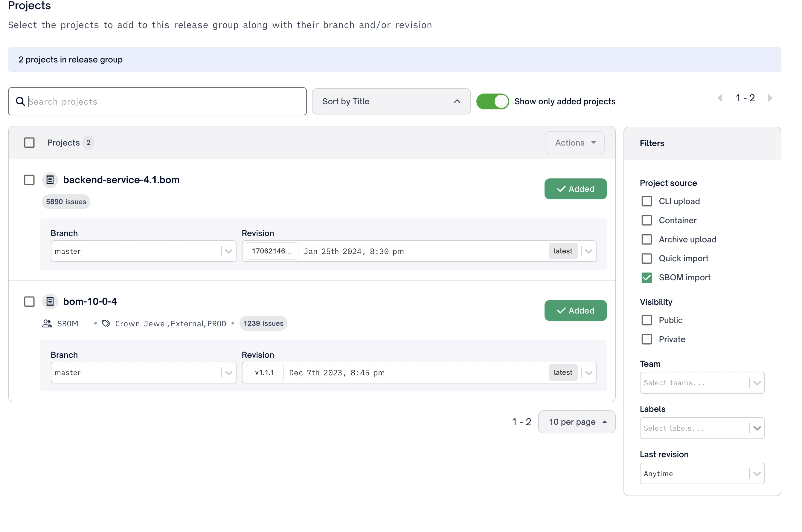Select all projects via the header checkbox
Screen dimensions: 802x532
pos(29,143)
